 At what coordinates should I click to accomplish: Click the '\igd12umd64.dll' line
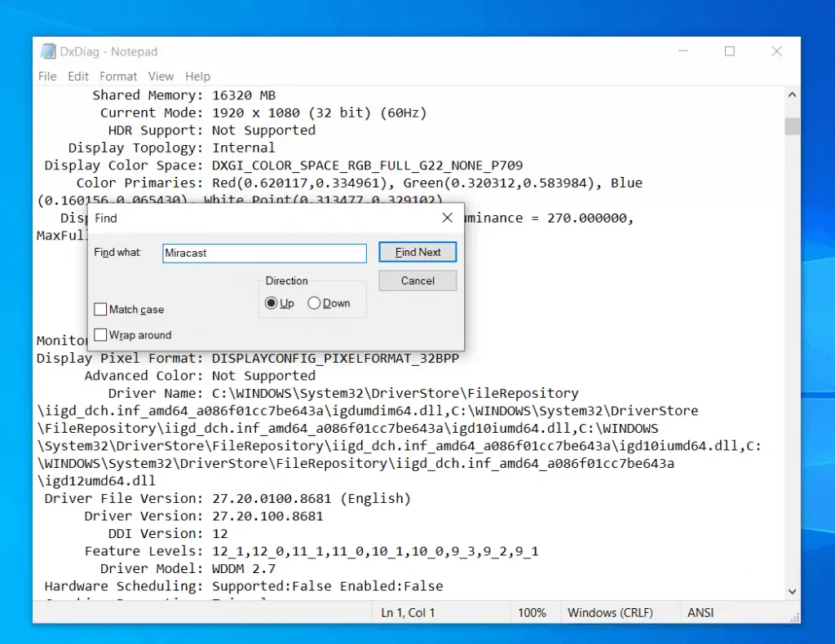96,481
